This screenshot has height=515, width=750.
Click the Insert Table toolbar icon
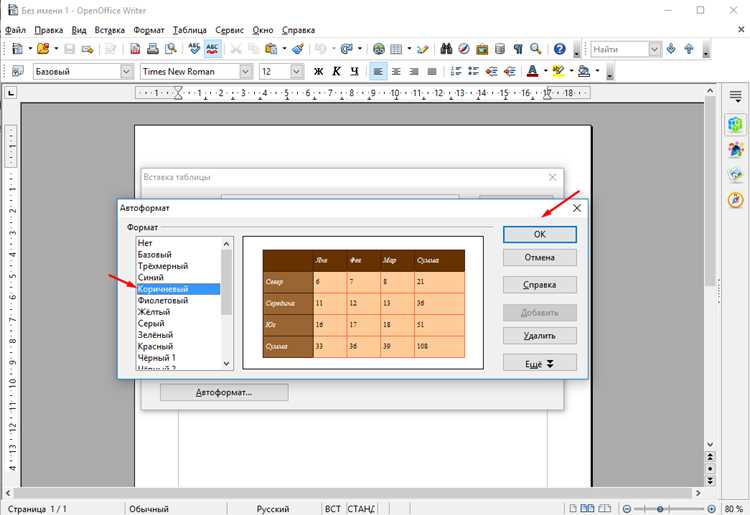pyautogui.click(x=396, y=49)
